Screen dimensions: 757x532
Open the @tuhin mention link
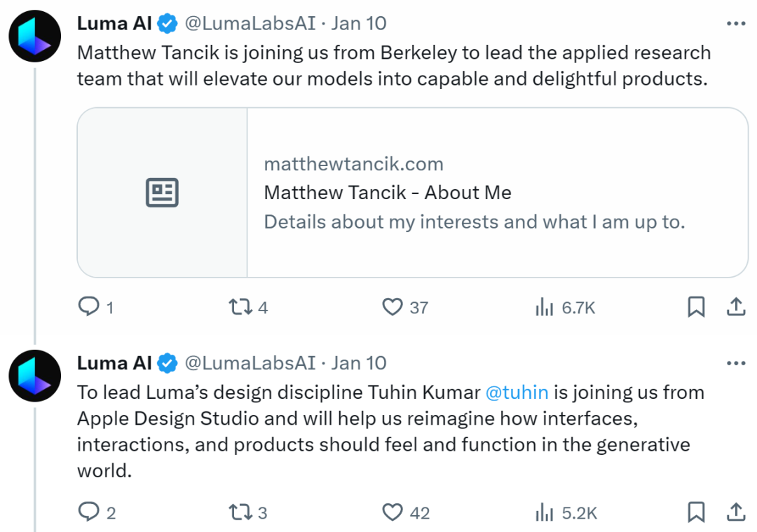pyautogui.click(x=517, y=393)
